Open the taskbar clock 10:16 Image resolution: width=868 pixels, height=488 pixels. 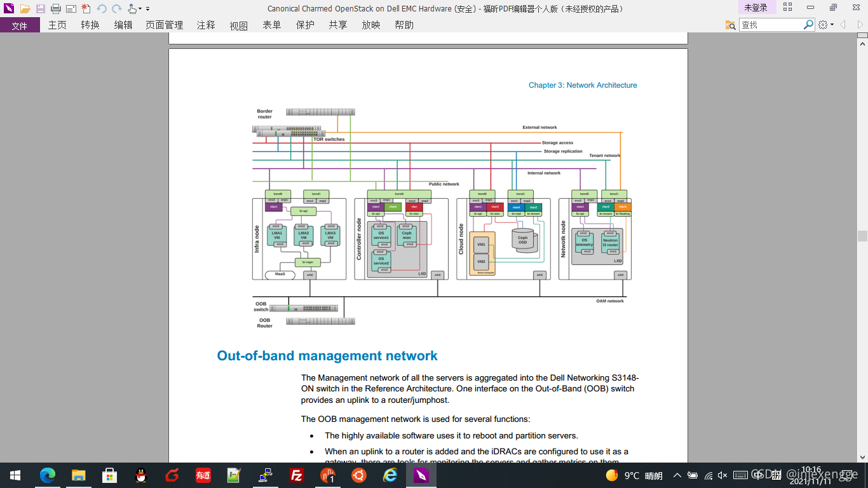tap(811, 475)
